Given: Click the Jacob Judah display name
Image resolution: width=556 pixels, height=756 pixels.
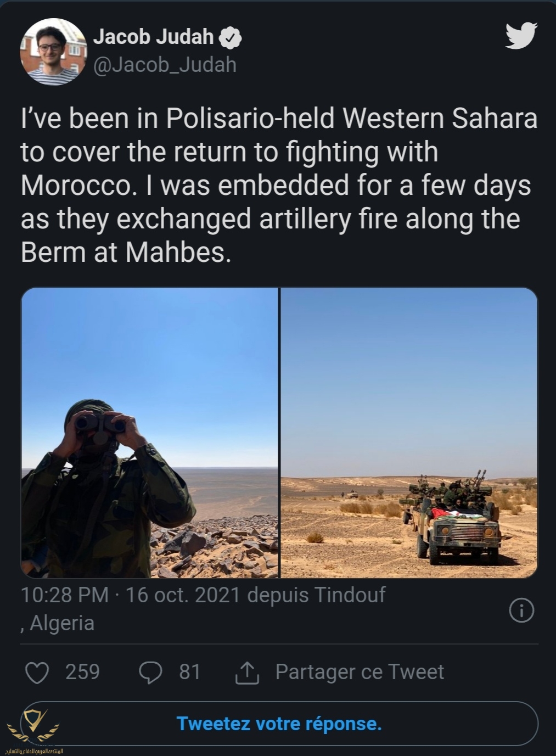Looking at the screenshot, I should (153, 37).
